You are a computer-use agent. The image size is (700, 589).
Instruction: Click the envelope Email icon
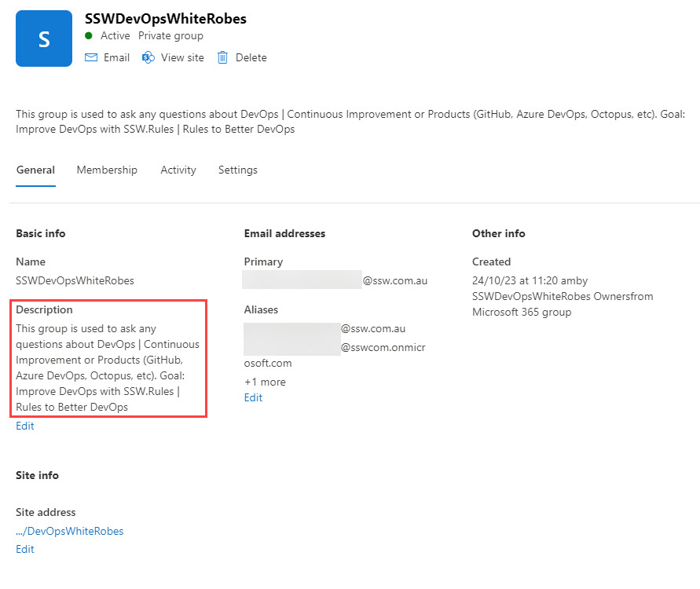tap(91, 57)
